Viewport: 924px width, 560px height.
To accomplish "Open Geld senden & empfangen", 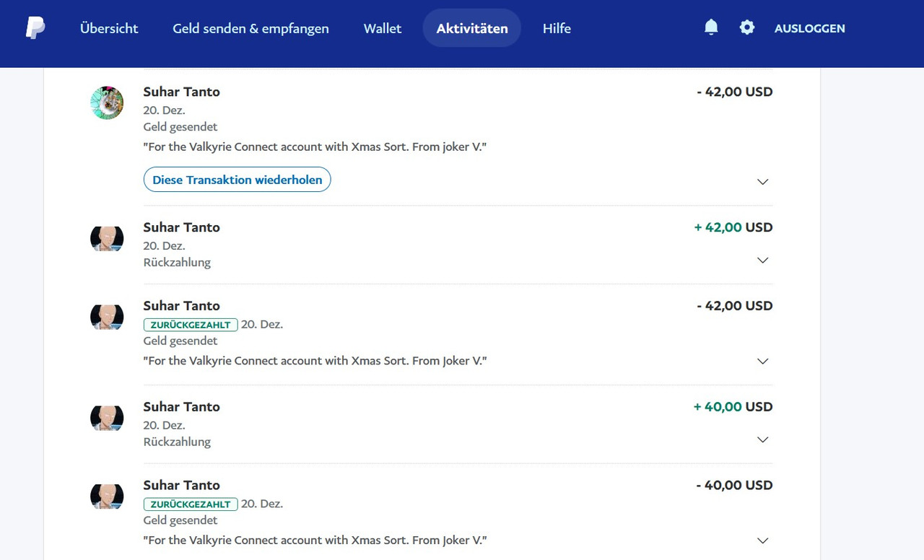I will (x=250, y=29).
